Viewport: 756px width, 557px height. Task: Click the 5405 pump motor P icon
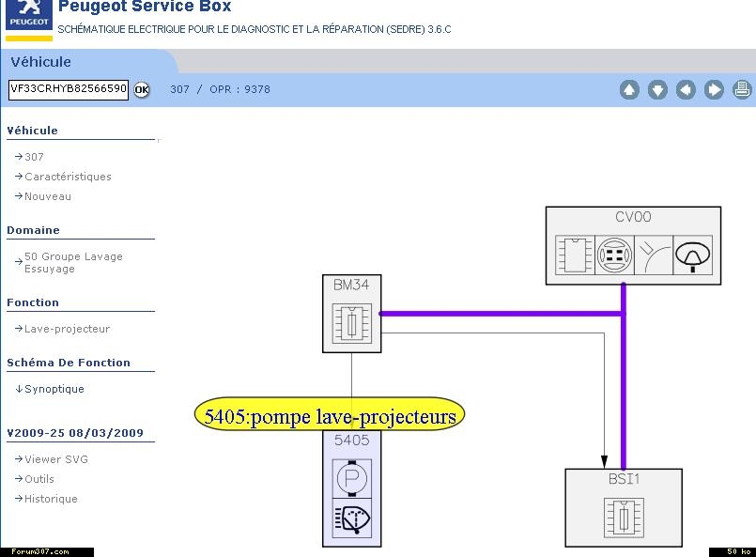352,478
